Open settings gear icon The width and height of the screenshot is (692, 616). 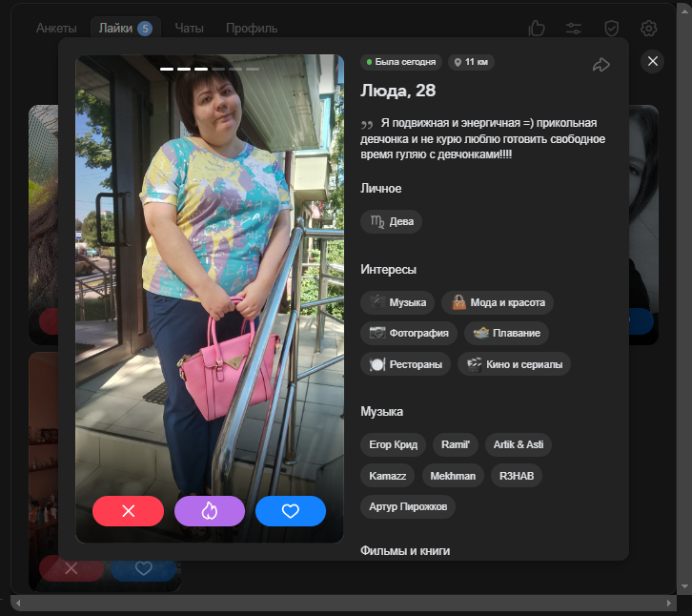(x=648, y=29)
